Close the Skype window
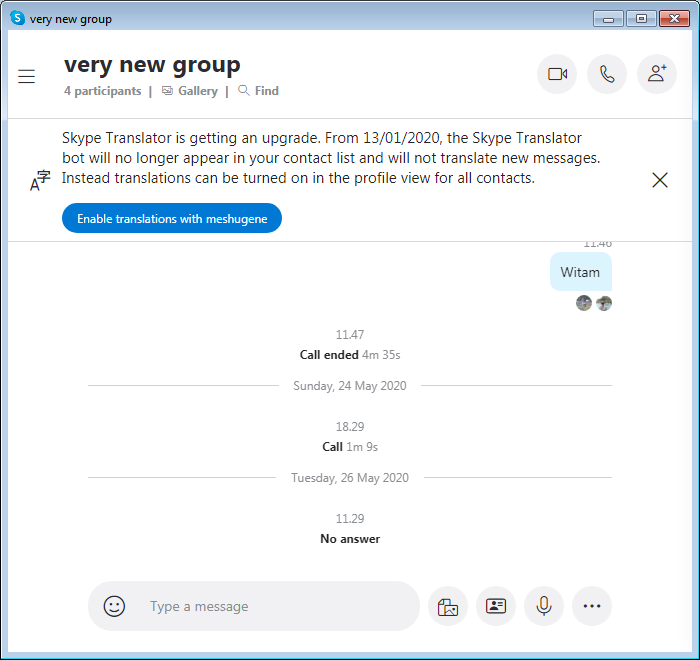Viewport: 700px width, 660px height. pos(674,19)
